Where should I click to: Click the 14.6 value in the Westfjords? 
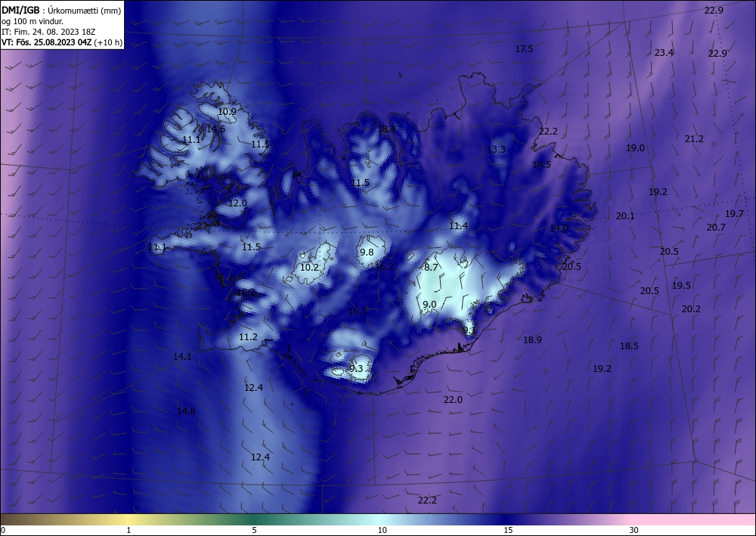pos(215,129)
